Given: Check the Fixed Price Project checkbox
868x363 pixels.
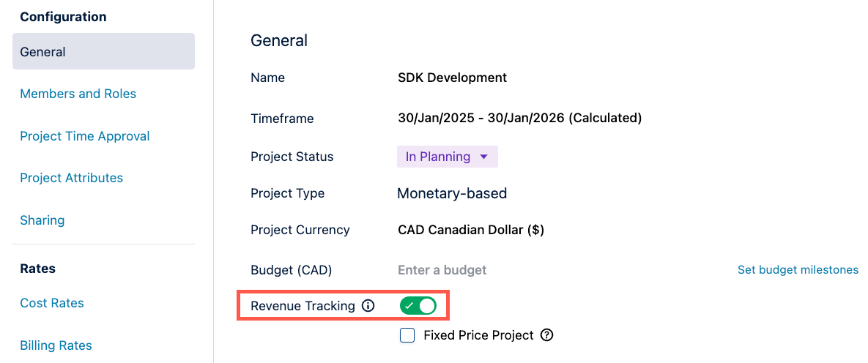Looking at the screenshot, I should [407, 335].
